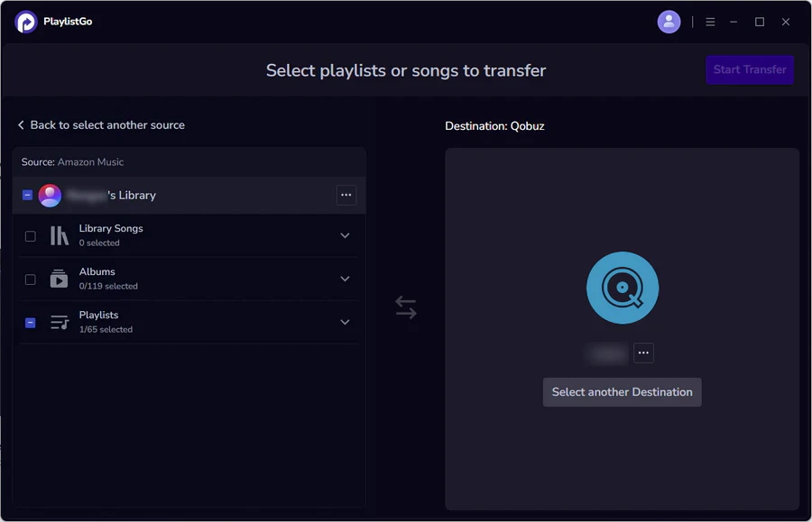812x522 pixels.
Task: Open the three-dot menu under Qobuz logo
Action: [x=643, y=353]
